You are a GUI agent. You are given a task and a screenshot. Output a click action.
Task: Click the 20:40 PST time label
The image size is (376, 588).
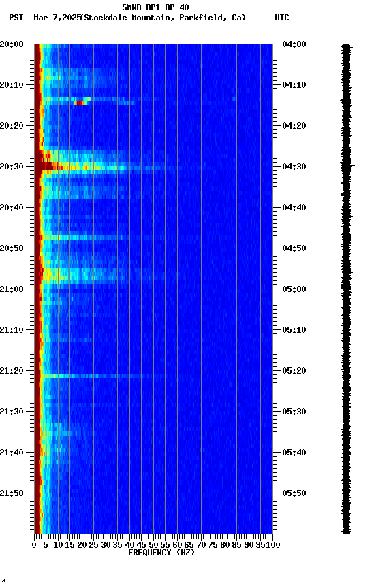tap(12, 208)
